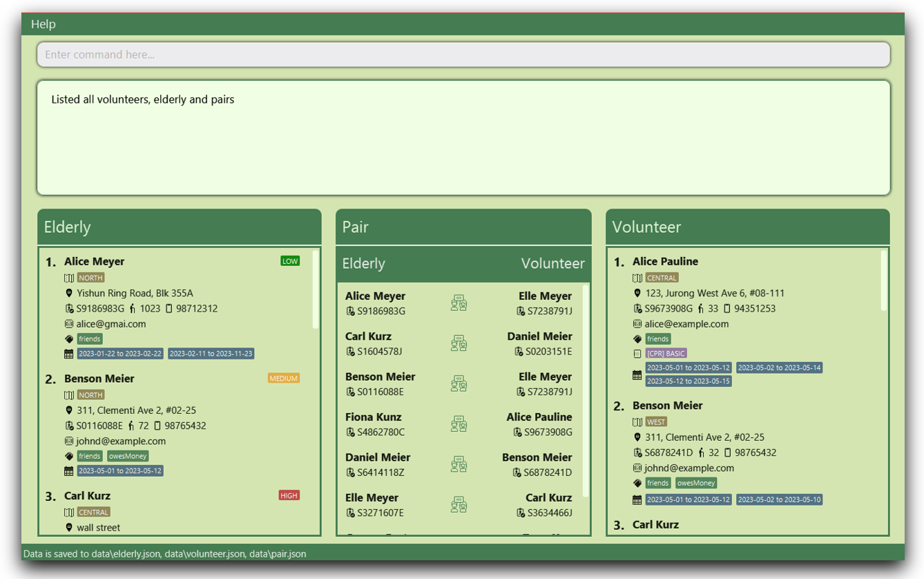Screen dimensions: 924x579
Task: Open the Help menu
Action: click(43, 24)
